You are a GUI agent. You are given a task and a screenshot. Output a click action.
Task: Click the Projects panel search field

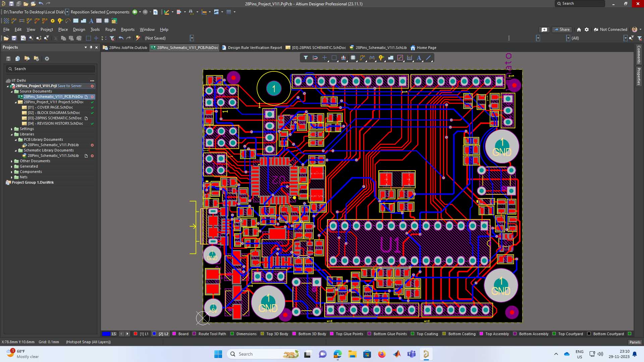pyautogui.click(x=50, y=69)
